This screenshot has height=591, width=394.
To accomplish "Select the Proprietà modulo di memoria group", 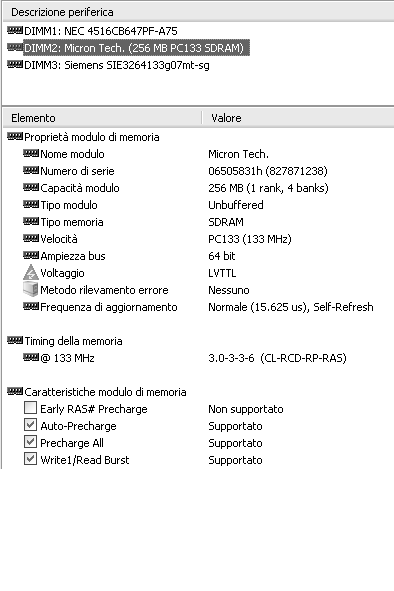I will point(92,137).
